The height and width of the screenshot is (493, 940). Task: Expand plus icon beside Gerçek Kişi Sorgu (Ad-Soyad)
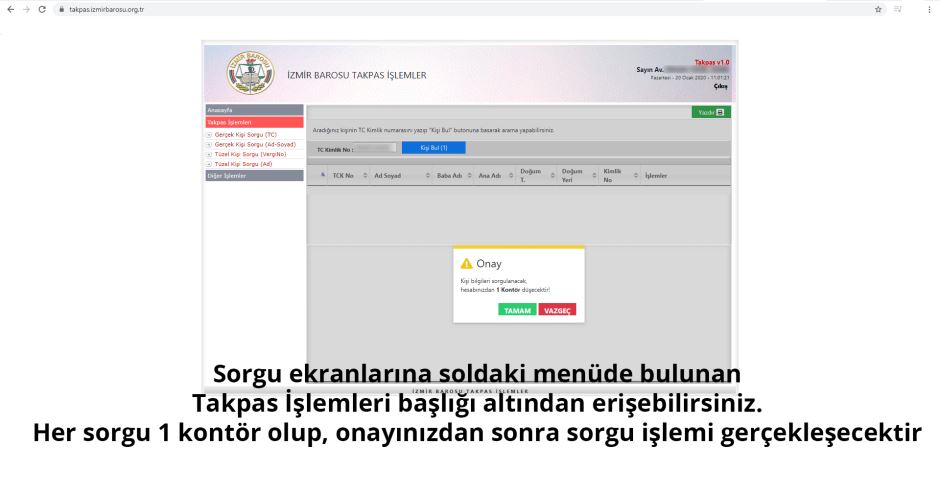point(209,145)
